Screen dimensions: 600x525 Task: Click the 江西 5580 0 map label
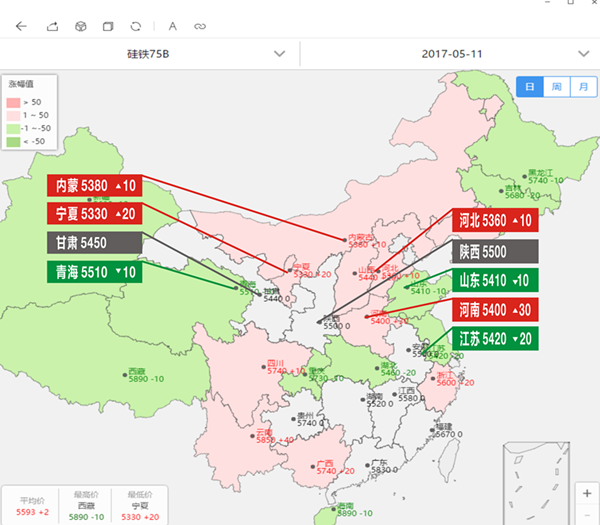(x=411, y=394)
